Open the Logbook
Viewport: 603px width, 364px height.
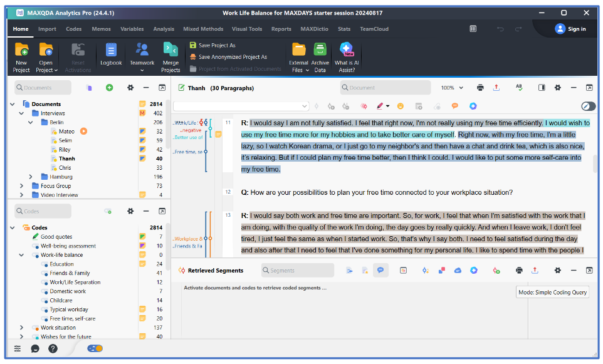pos(111,55)
